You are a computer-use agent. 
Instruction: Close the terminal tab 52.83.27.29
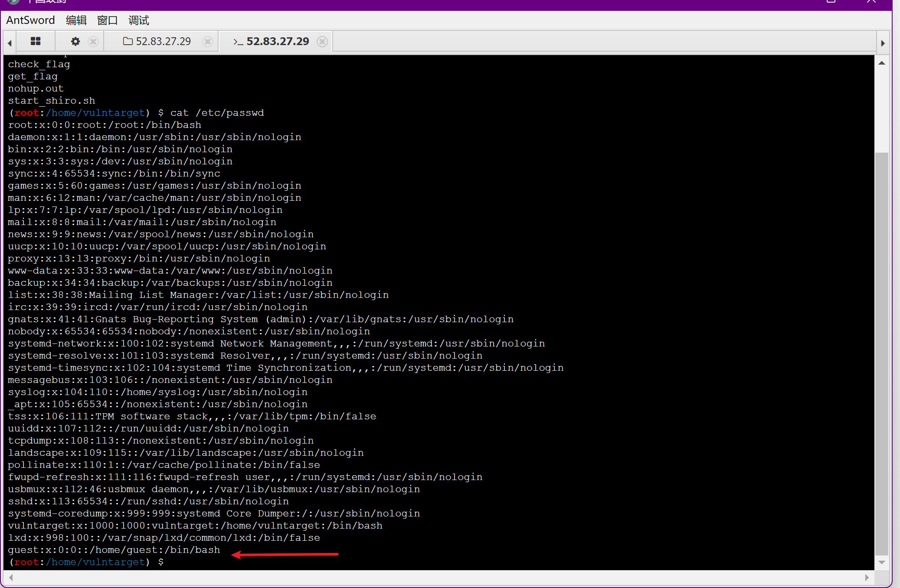tap(322, 41)
